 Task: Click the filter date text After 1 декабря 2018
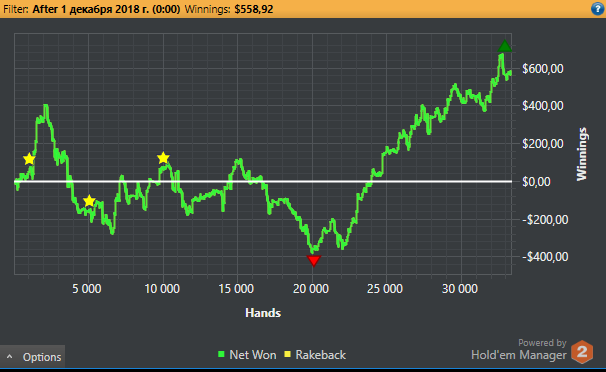(106, 9)
